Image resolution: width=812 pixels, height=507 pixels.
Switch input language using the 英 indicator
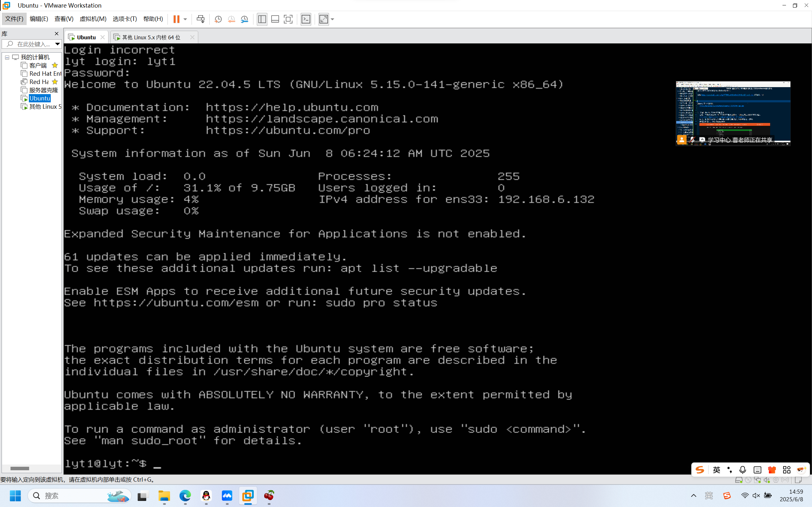pyautogui.click(x=717, y=469)
